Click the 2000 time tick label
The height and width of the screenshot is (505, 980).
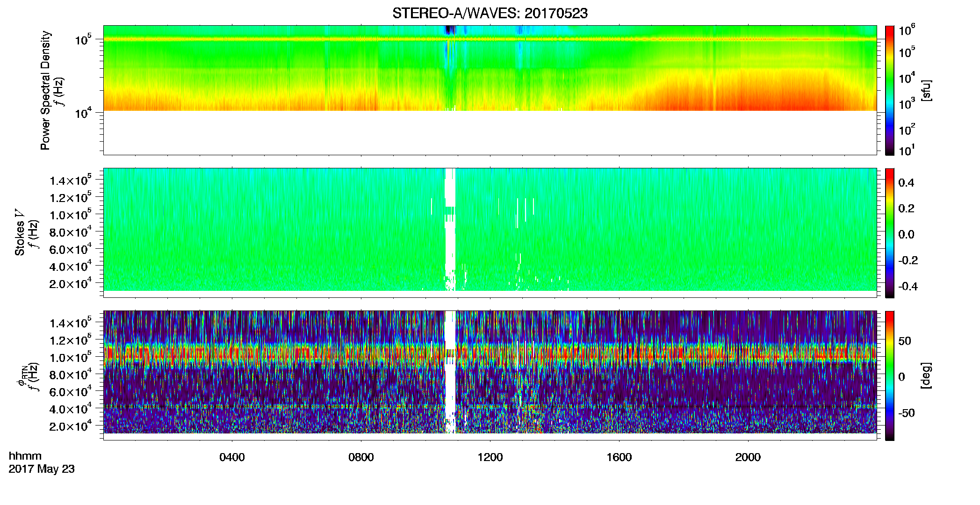(748, 457)
